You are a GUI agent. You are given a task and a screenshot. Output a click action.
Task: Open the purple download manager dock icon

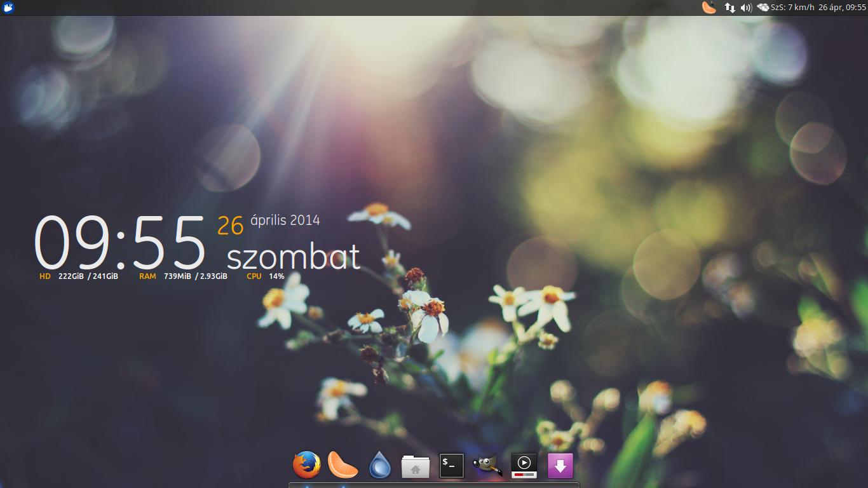[560, 466]
